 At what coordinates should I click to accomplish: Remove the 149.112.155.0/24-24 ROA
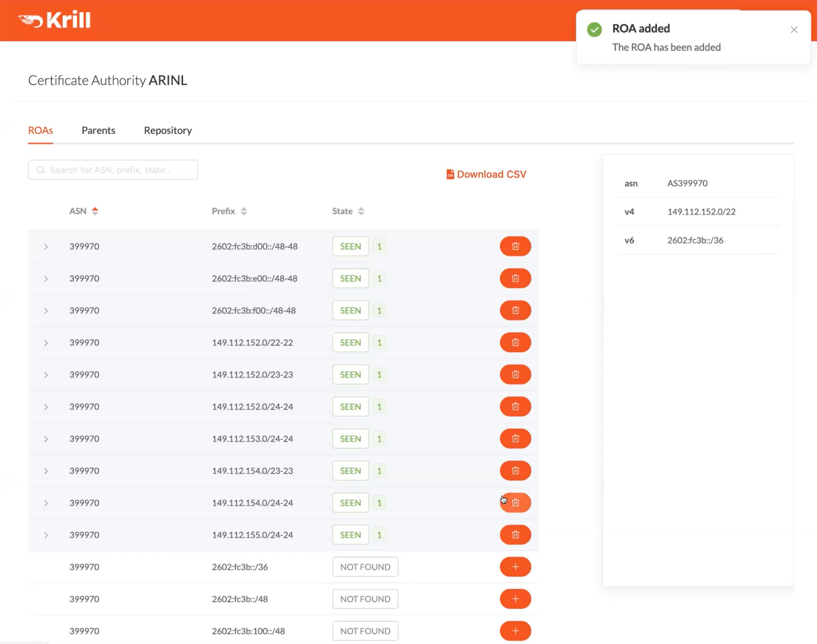point(515,535)
